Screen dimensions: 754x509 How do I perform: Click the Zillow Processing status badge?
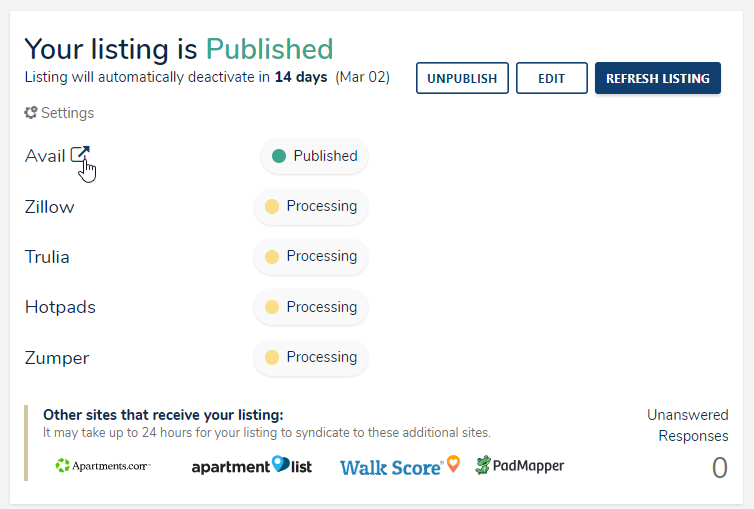coord(311,207)
